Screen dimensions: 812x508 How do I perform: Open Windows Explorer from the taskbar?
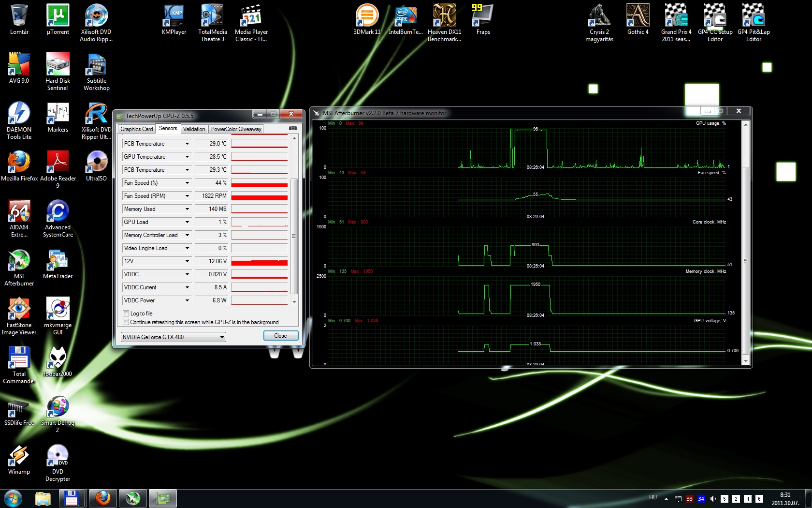point(43,498)
